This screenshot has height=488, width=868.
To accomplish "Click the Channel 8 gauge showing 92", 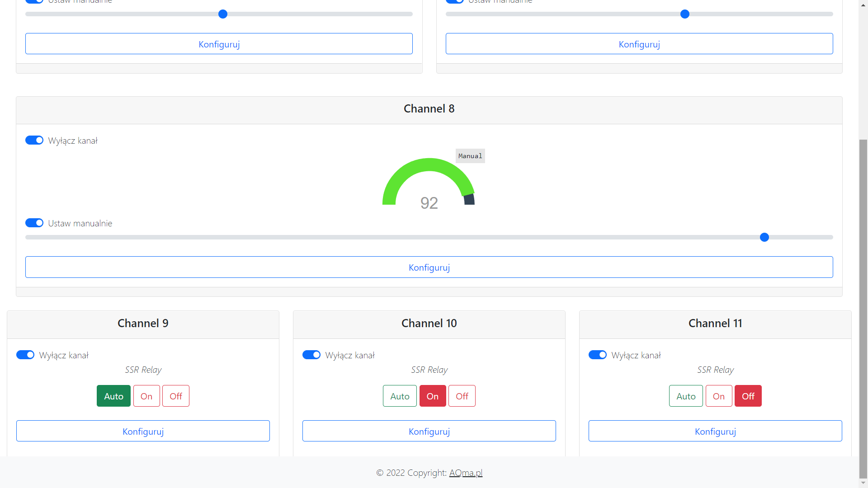I will click(x=429, y=183).
